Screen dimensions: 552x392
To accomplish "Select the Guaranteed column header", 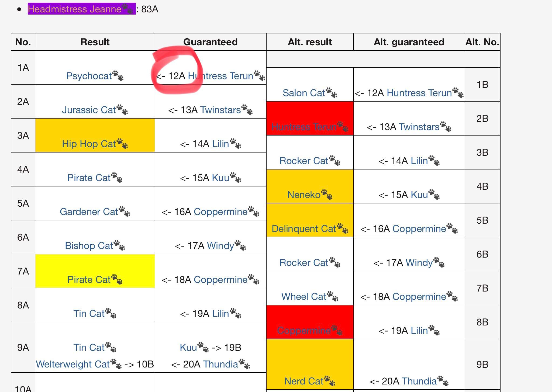I will click(x=211, y=42).
